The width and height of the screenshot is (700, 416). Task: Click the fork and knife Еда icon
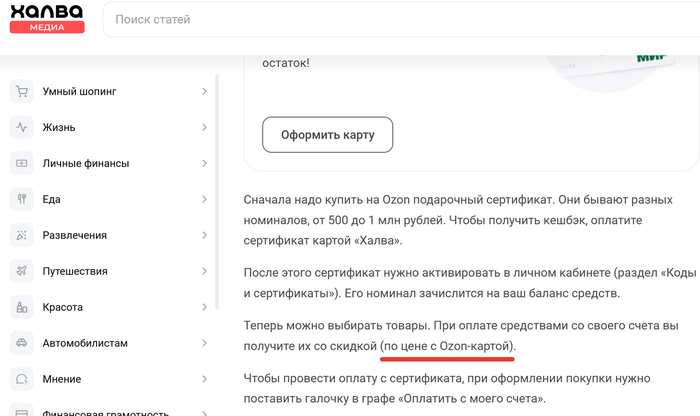point(21,200)
